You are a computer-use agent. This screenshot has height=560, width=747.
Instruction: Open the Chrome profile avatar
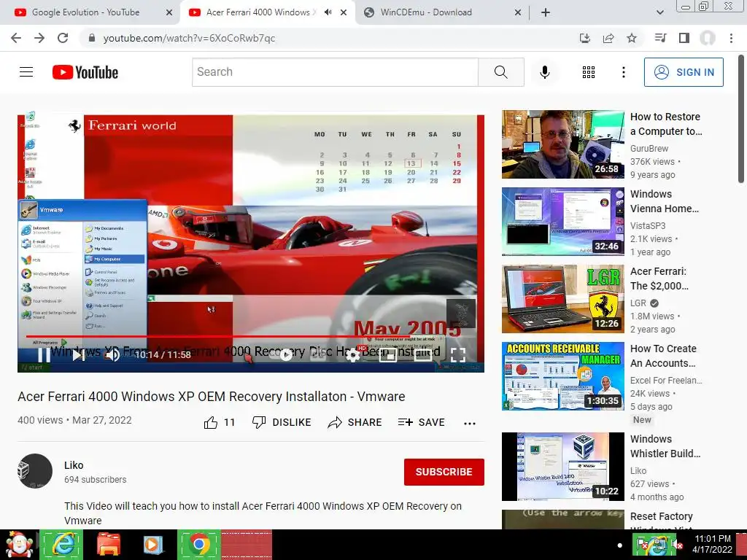708,38
